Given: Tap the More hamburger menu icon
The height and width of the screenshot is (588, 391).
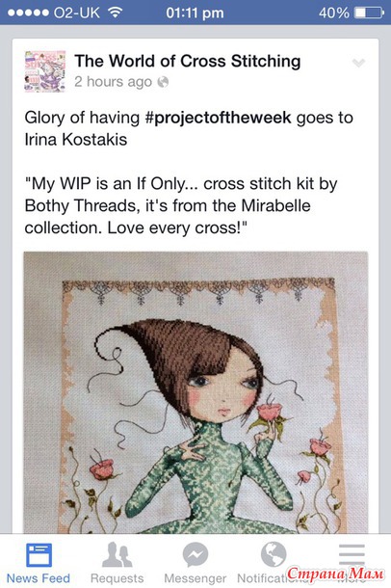Looking at the screenshot, I should tap(352, 554).
